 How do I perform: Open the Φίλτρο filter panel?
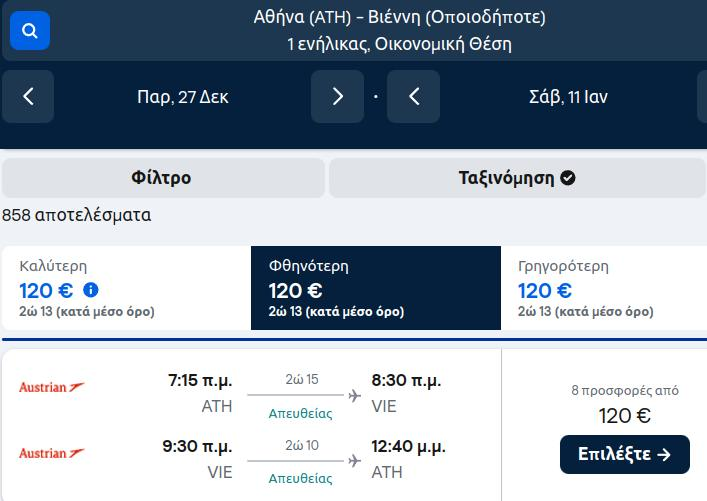coord(163,178)
